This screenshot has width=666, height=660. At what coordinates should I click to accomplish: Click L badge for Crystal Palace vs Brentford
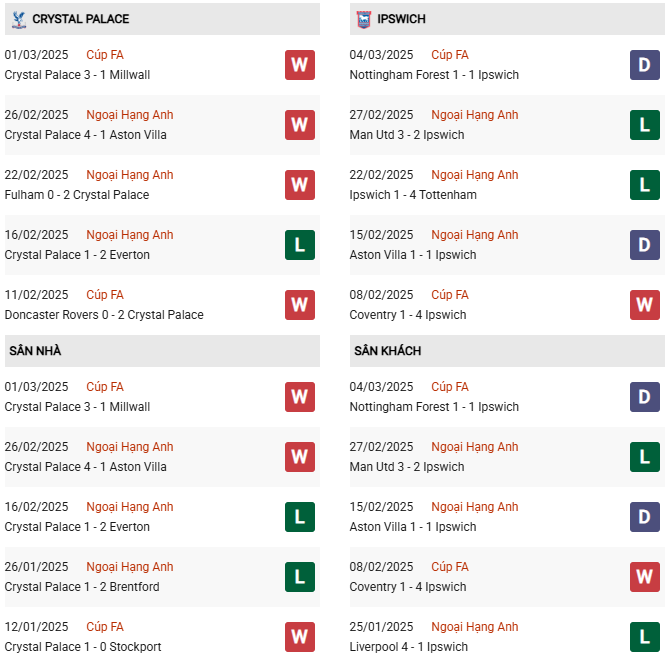(299, 577)
